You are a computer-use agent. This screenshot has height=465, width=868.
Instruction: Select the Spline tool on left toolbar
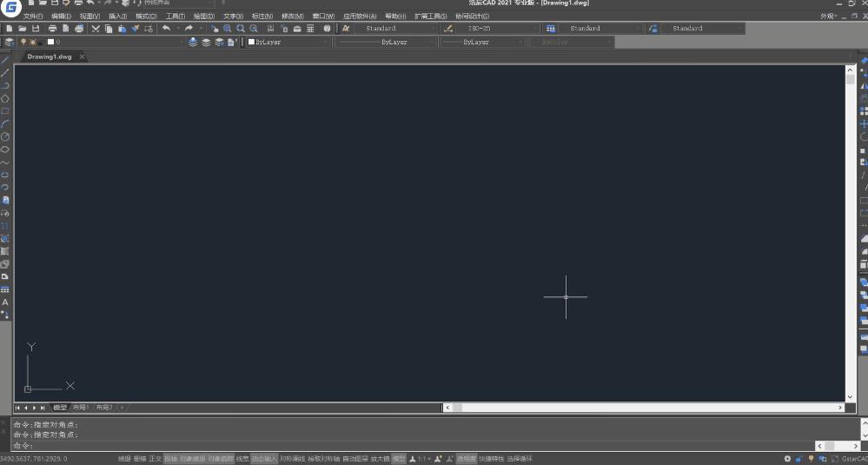5,163
